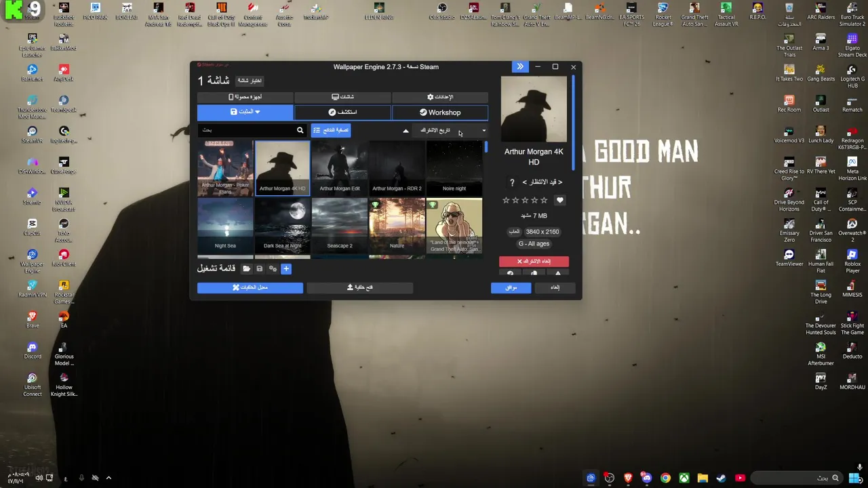The width and height of the screenshot is (868, 488).
Task: Open the volume speaker tray icon
Action: coord(39,478)
